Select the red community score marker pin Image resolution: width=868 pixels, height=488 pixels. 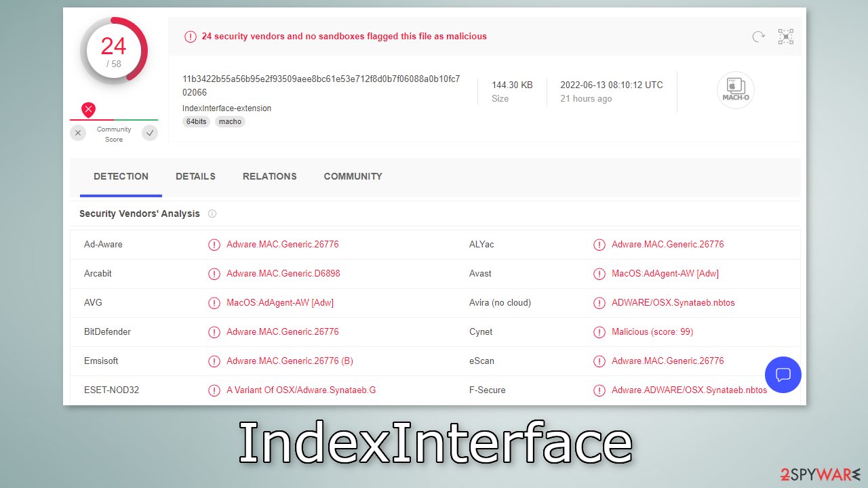(x=88, y=109)
